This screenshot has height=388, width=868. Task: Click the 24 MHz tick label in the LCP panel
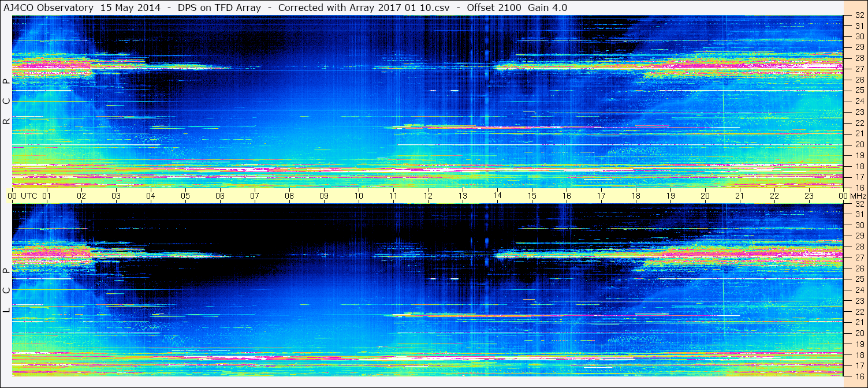[859, 290]
